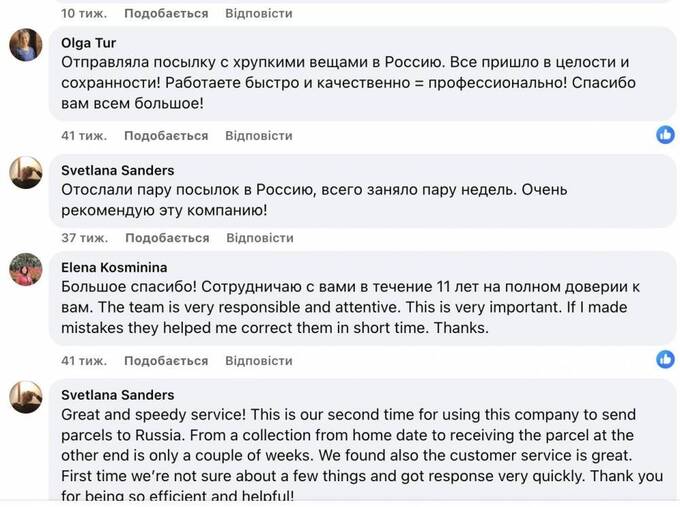
Task: Like Elena Kosminina's comment via Подобається
Action: tap(167, 360)
